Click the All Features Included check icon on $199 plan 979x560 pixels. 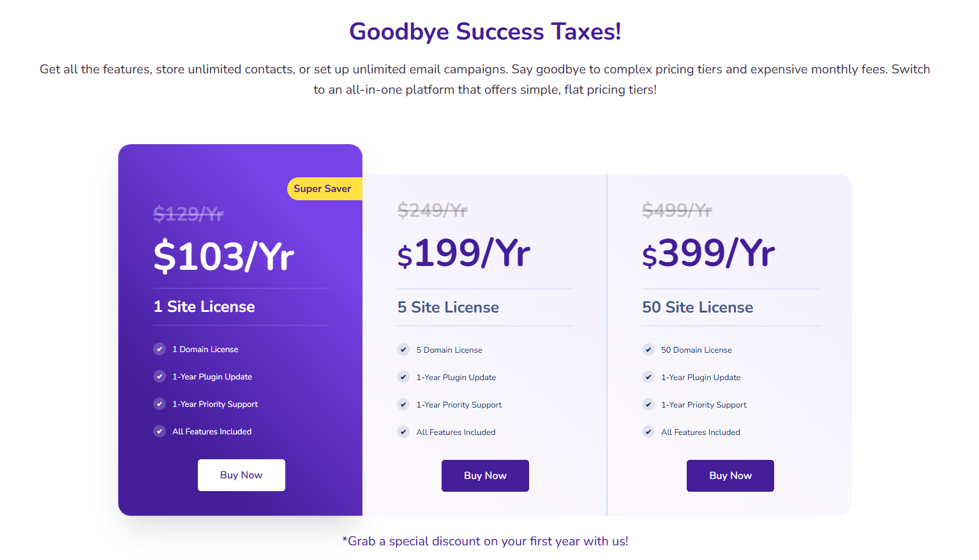(403, 432)
